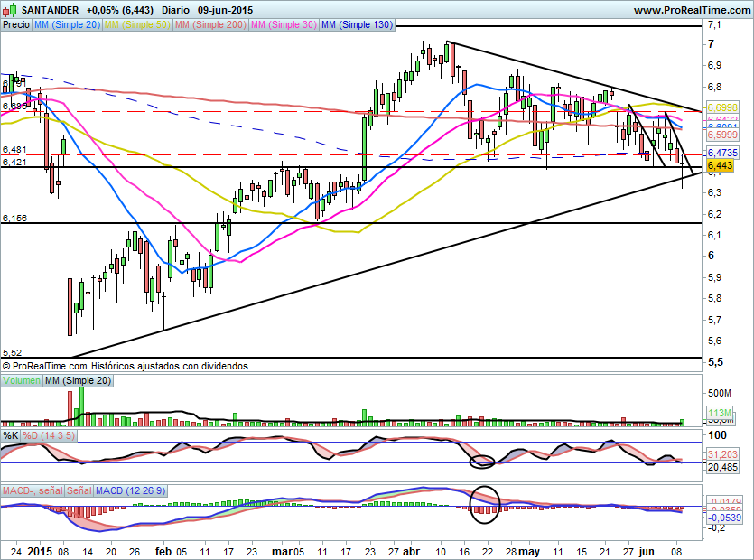Click the circle marker on the stochastic
Viewport: 754px width, 560px height.
pos(482,462)
